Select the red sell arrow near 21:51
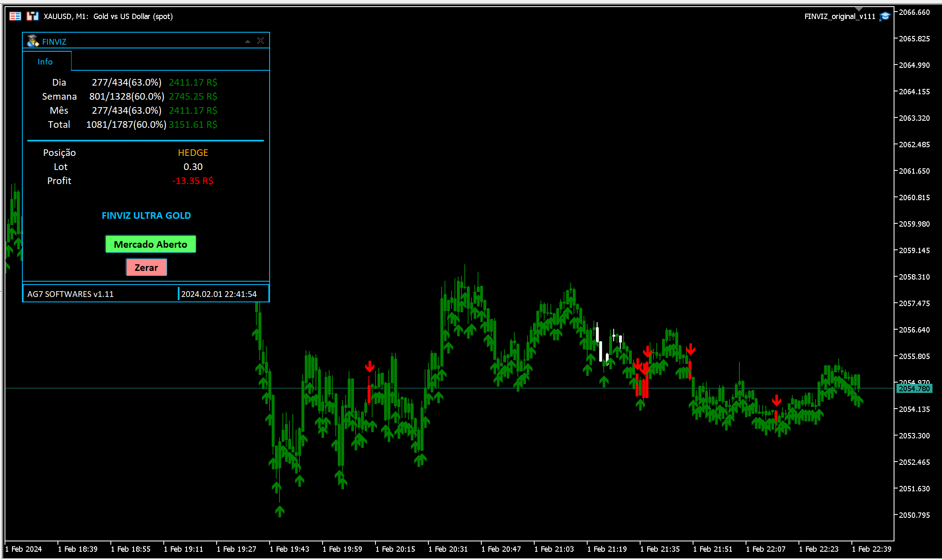Image resolution: width=942 pixels, height=560 pixels. 691,349
